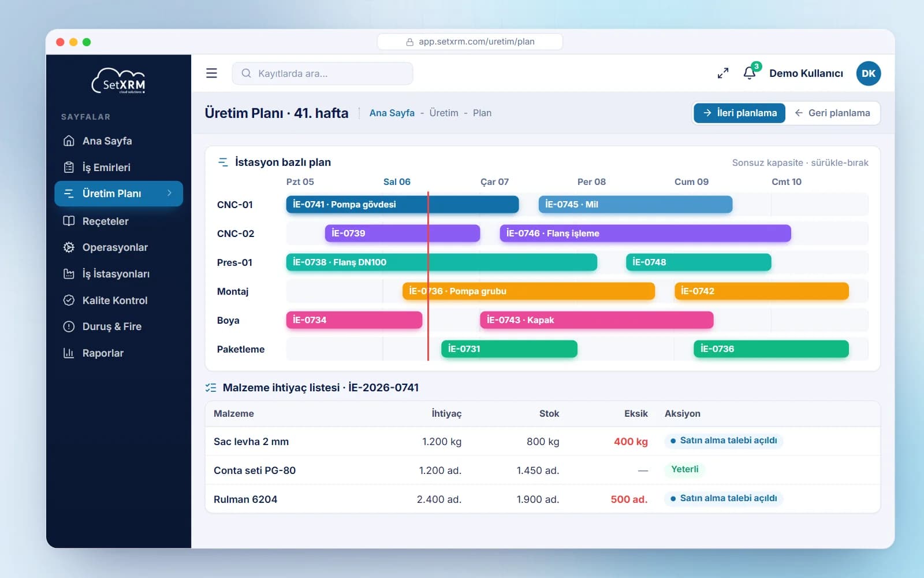Open Demo Kullanıcı user menu

tap(806, 73)
